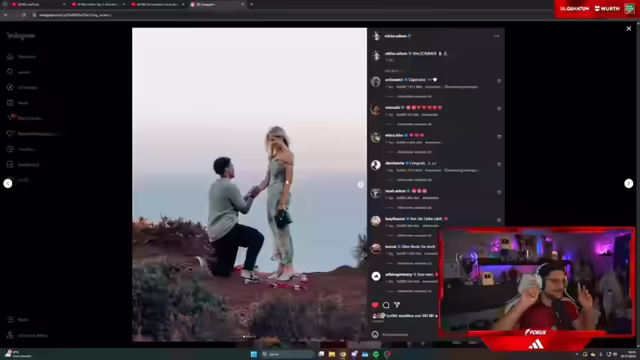Open the list of 391,981 likes

(411, 316)
